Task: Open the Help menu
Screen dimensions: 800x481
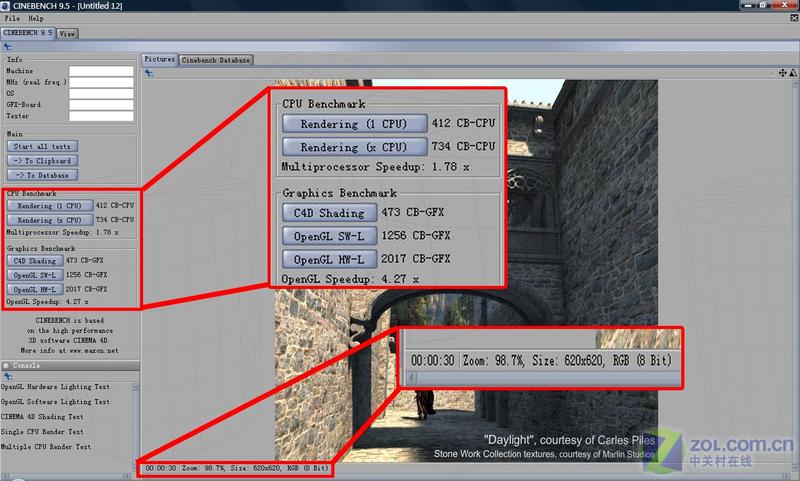Action: 36,18
